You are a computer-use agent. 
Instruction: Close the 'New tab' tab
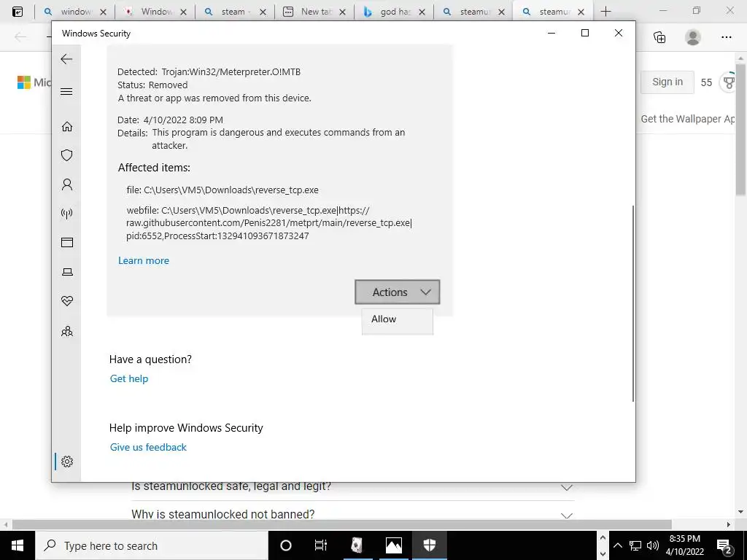342,12
